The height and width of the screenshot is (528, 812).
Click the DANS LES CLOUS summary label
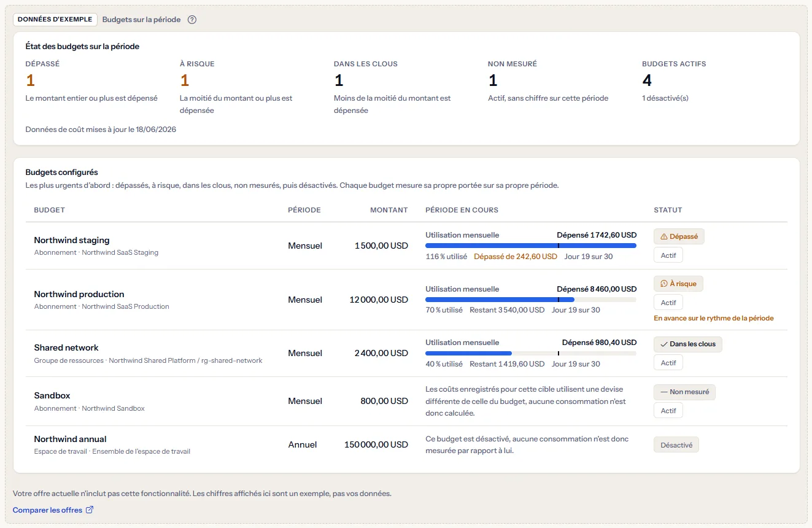(x=366, y=64)
